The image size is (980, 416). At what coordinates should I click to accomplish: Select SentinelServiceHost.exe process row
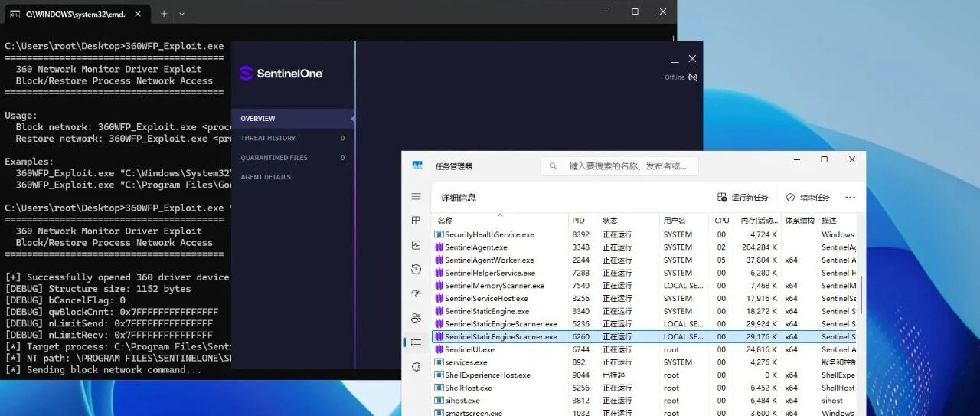tap(645, 298)
